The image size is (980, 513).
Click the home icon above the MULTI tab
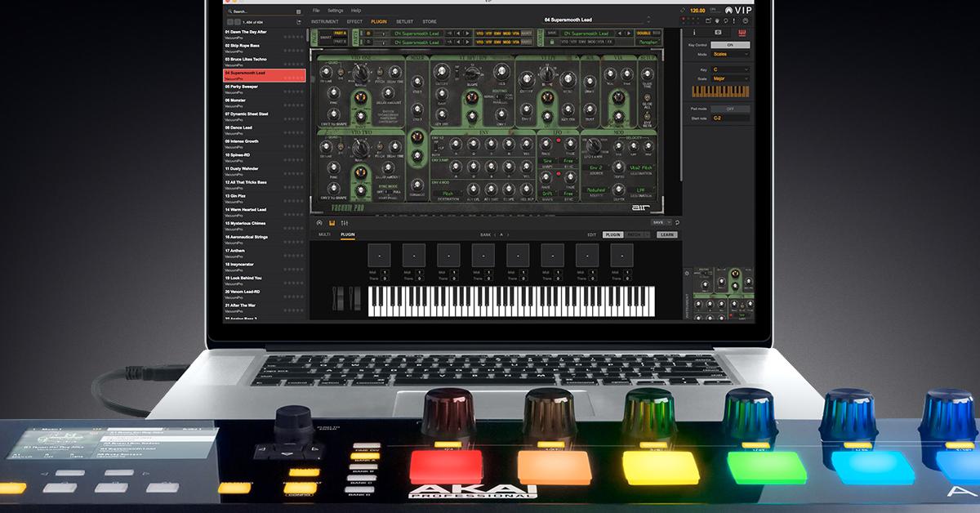[x=318, y=223]
